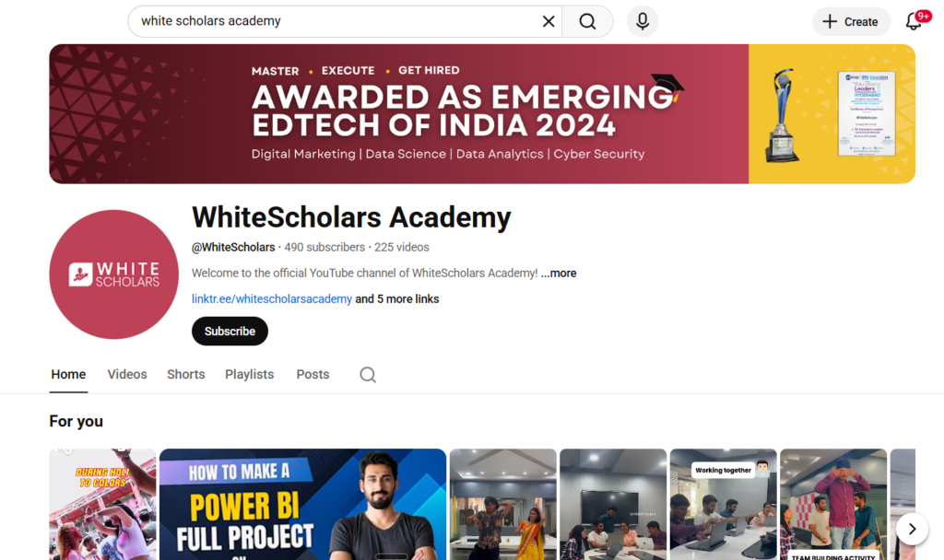Viewport: 944px width, 560px height.
Task: Open the 'and 5 more links' list
Action: (x=396, y=299)
